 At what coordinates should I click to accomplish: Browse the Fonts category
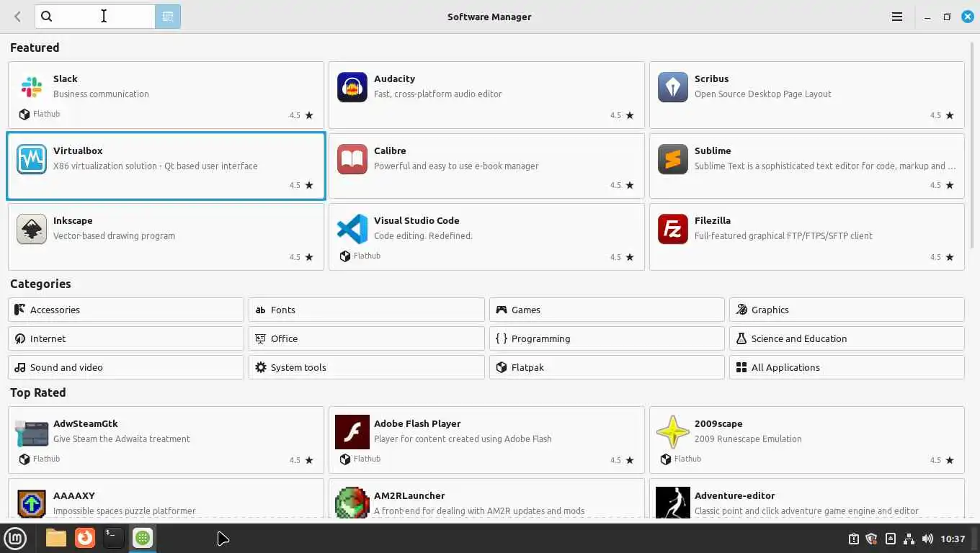(366, 310)
